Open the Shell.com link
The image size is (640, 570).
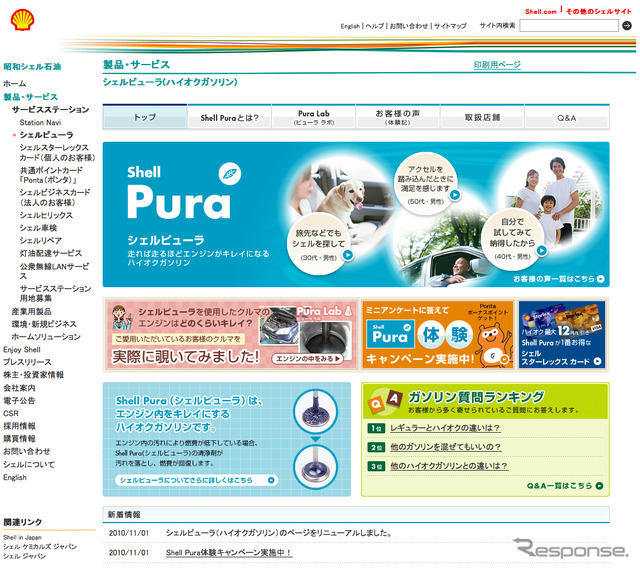pos(540,11)
